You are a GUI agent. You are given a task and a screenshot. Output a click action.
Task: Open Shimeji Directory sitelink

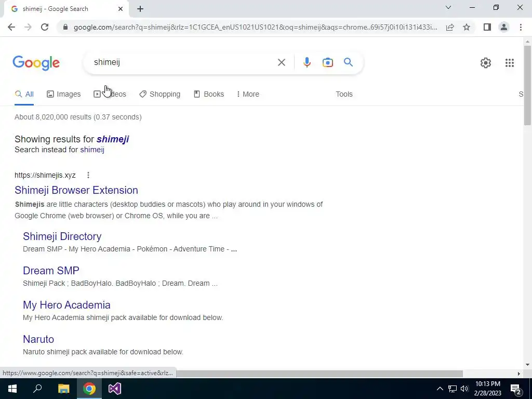click(62, 236)
